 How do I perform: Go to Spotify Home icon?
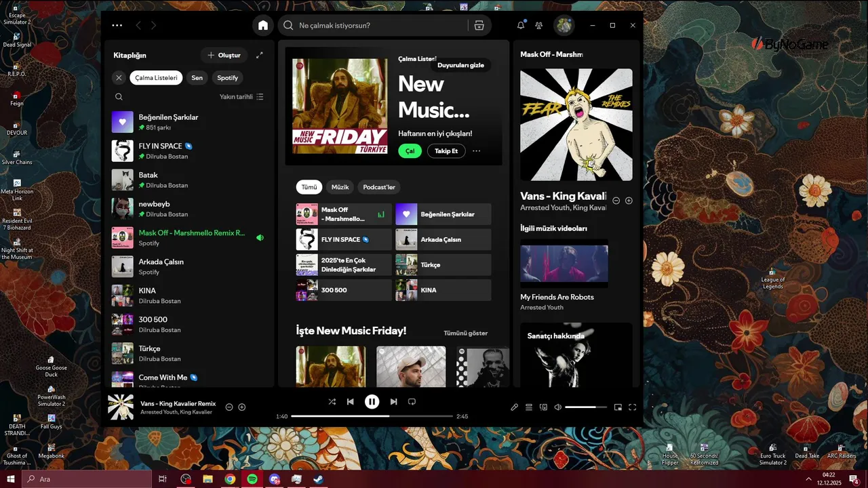tap(263, 25)
